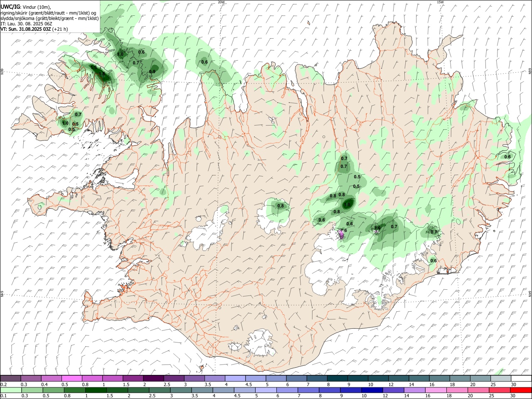The width and height of the screenshot is (532, 399).
Task: Pick the light periwinkle 4 swatch in upper scale
Action: pos(235,379)
